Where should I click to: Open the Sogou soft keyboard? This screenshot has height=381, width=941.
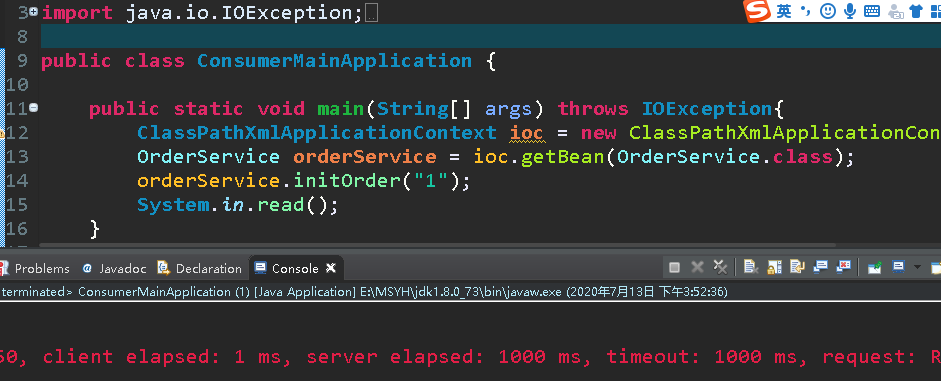(x=872, y=11)
